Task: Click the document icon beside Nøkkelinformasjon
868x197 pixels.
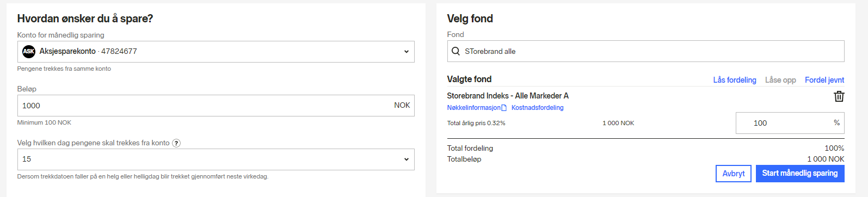Action: pos(504,108)
